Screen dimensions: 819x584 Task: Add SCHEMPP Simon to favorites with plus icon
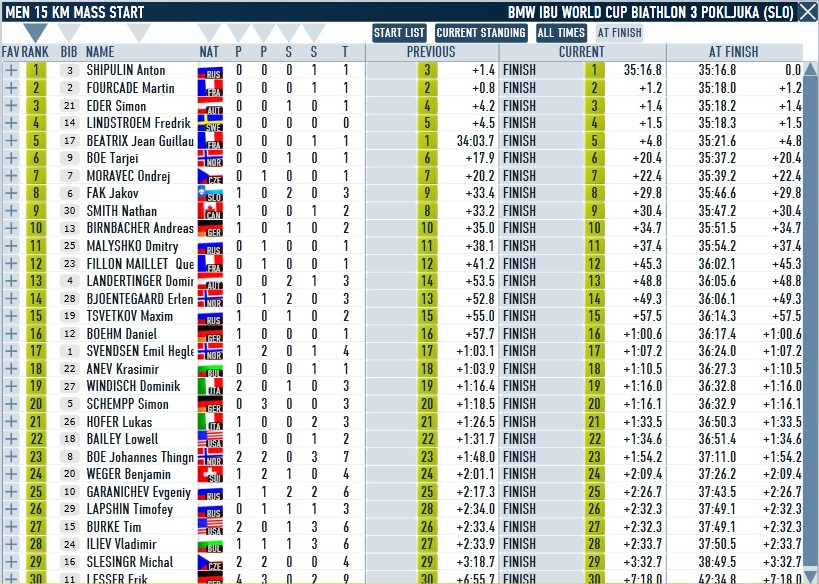(10, 403)
